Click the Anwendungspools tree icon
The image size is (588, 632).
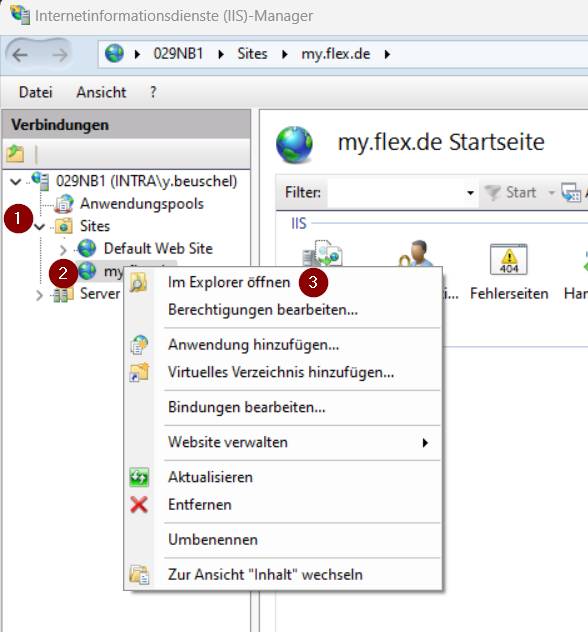click(64, 204)
